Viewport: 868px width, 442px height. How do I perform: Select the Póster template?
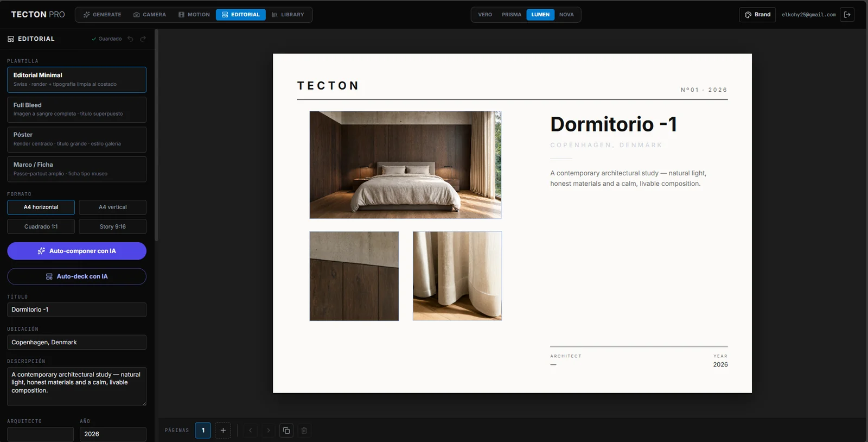(76, 140)
